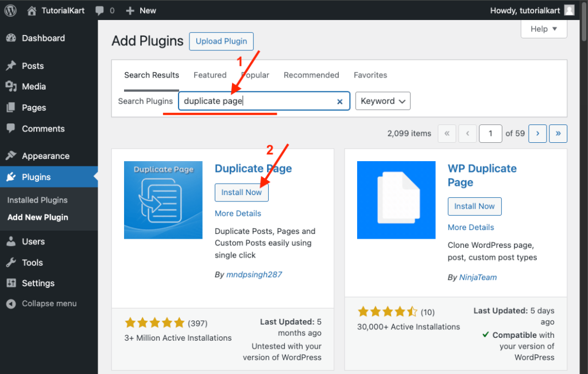Switch to Featured plugins tab
This screenshot has height=374, width=588.
click(210, 75)
